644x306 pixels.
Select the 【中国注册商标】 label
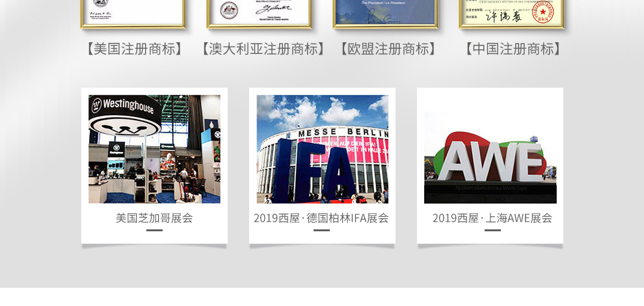tap(513, 49)
